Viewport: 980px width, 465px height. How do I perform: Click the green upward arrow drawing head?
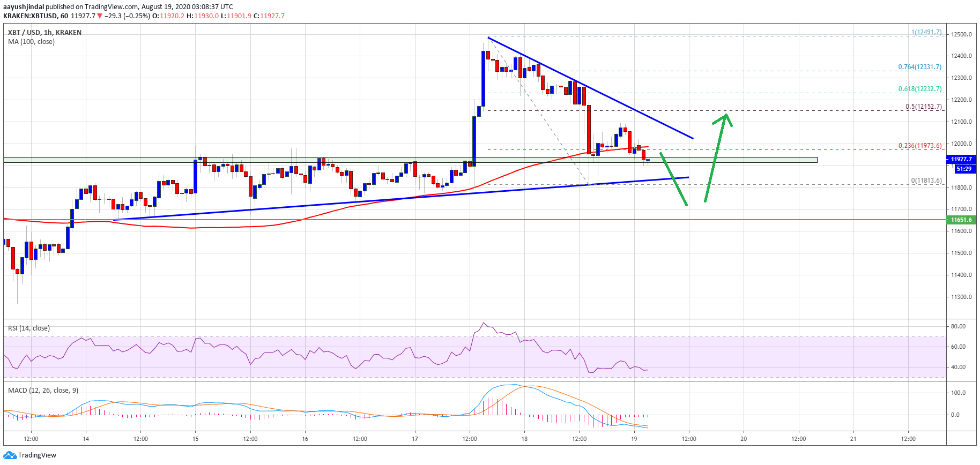[725, 118]
